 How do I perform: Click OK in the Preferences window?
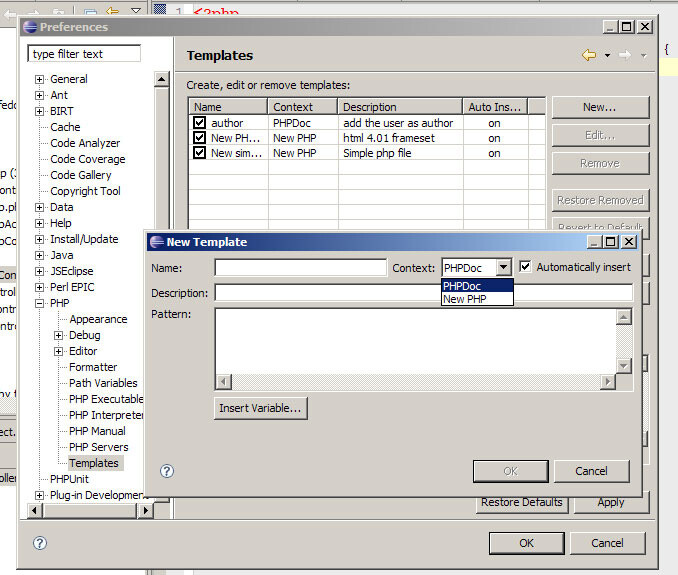526,543
